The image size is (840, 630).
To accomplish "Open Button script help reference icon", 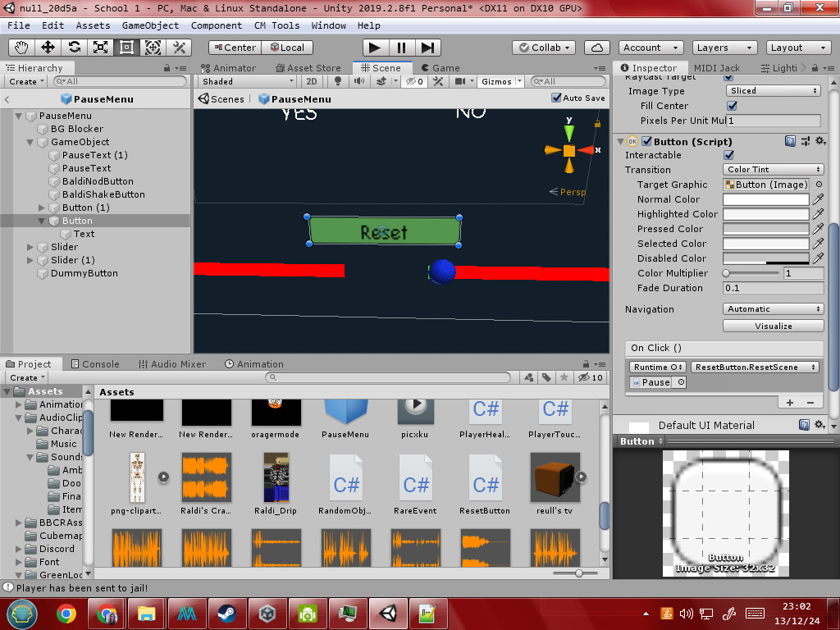I will click(x=790, y=141).
